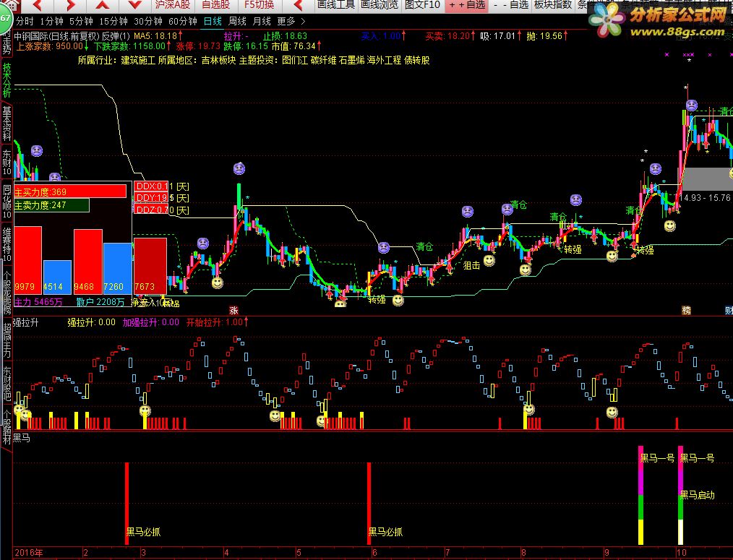Click blue bar labeled 7260
The width and height of the screenshot is (733, 560).
(x=117, y=268)
